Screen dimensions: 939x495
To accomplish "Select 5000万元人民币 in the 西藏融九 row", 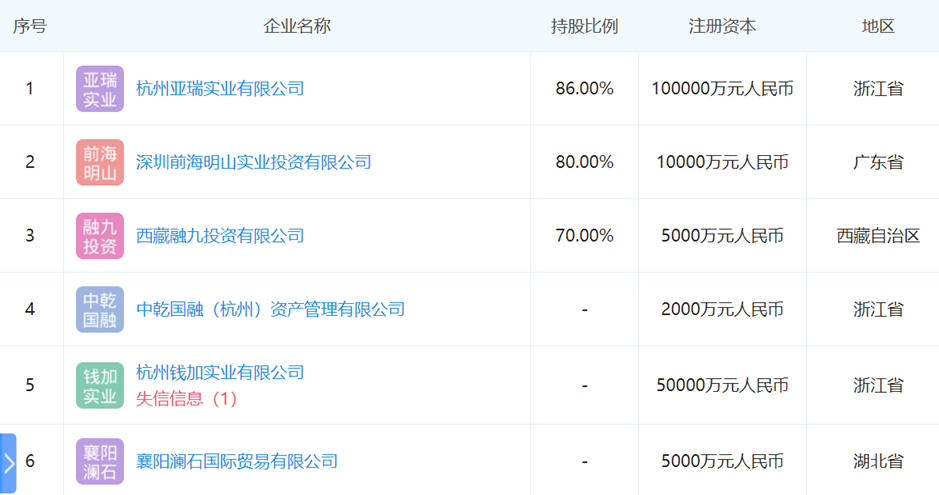I will coord(722,236).
